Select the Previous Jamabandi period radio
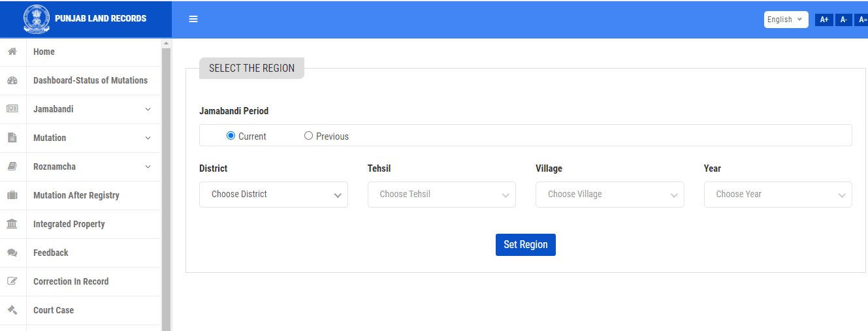Viewport: 868px width, 331px height. (308, 136)
